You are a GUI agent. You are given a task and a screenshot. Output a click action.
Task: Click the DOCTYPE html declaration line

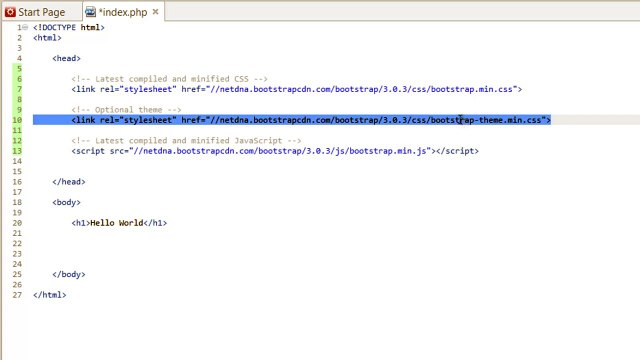pyautogui.click(x=69, y=27)
